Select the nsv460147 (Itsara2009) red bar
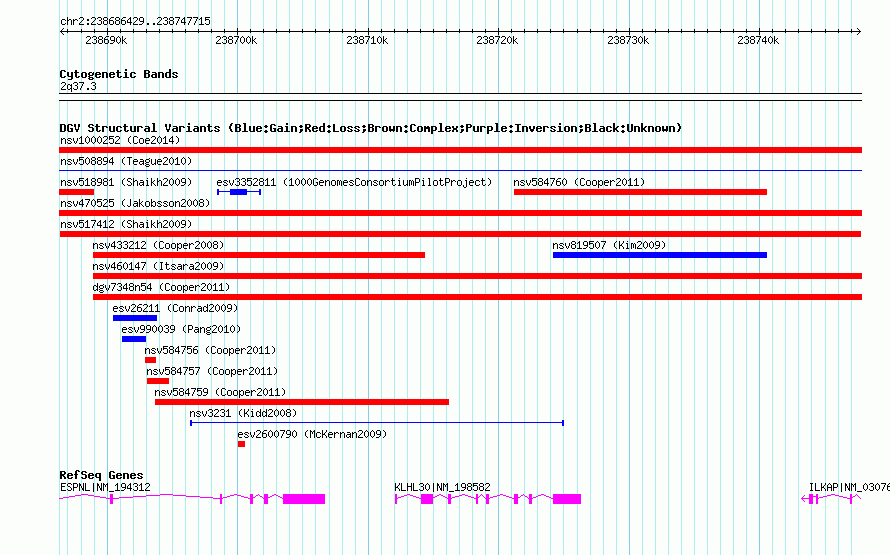 coord(477,276)
